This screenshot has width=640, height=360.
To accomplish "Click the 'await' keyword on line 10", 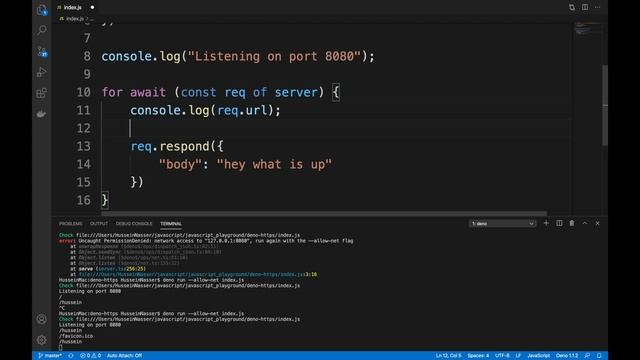I will pyautogui.click(x=148, y=92).
